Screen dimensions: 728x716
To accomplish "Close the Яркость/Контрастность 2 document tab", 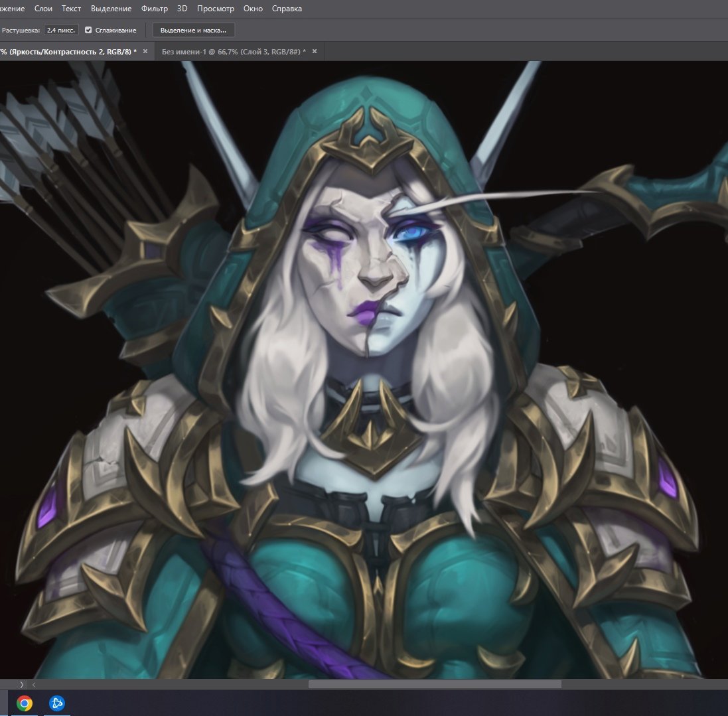I will (145, 51).
